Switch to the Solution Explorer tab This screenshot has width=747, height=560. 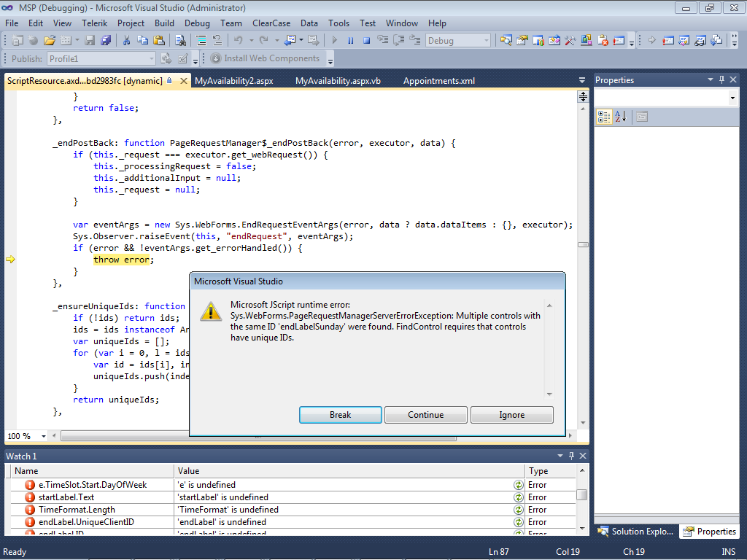click(x=636, y=532)
